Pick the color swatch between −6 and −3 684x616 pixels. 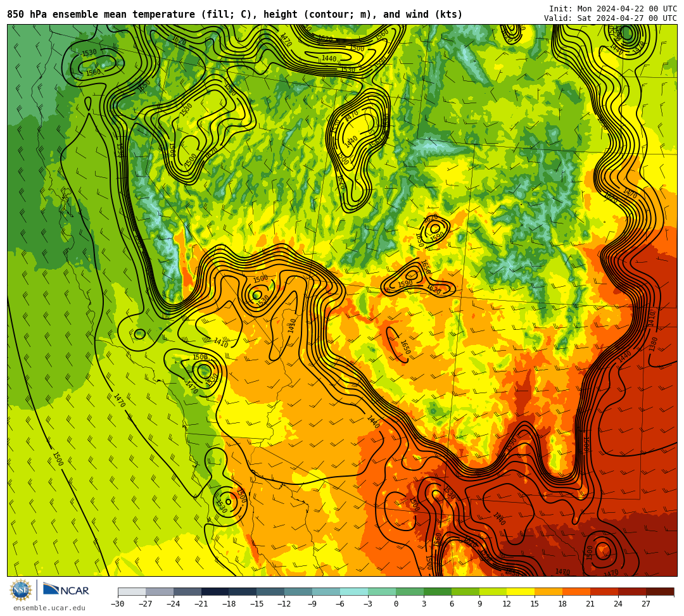click(354, 591)
